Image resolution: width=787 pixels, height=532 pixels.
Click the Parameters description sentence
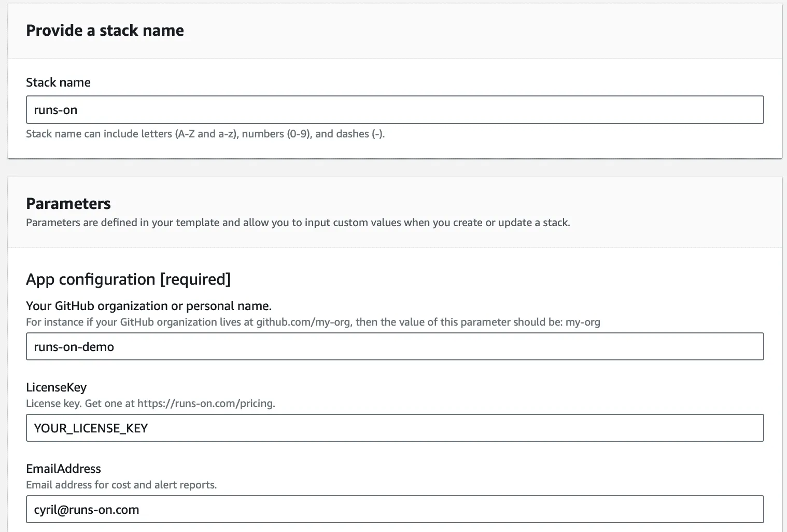click(298, 222)
